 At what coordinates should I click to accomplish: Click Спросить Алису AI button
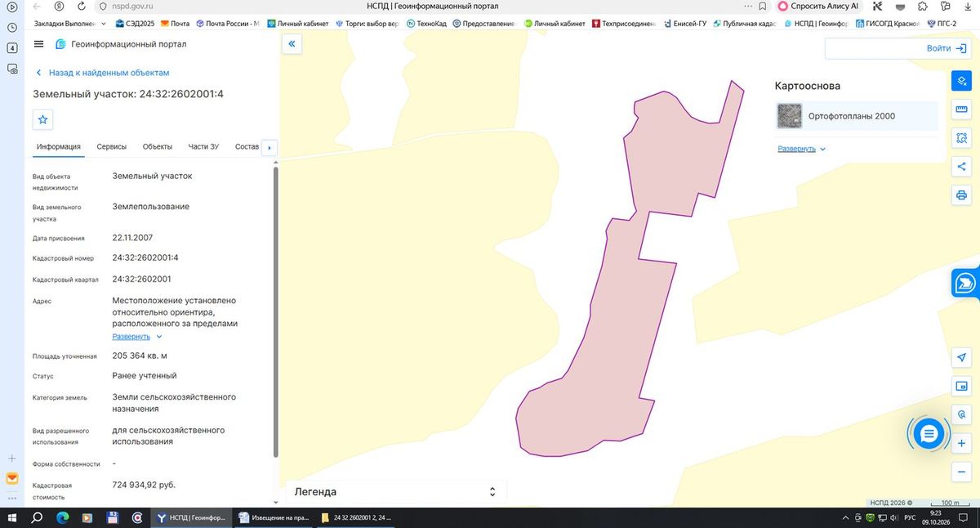tap(817, 6)
